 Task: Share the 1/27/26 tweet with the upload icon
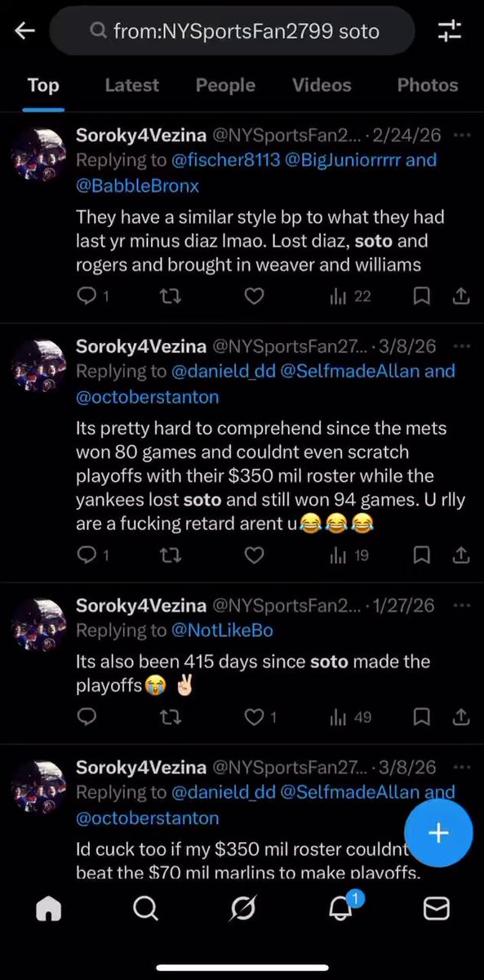460,717
